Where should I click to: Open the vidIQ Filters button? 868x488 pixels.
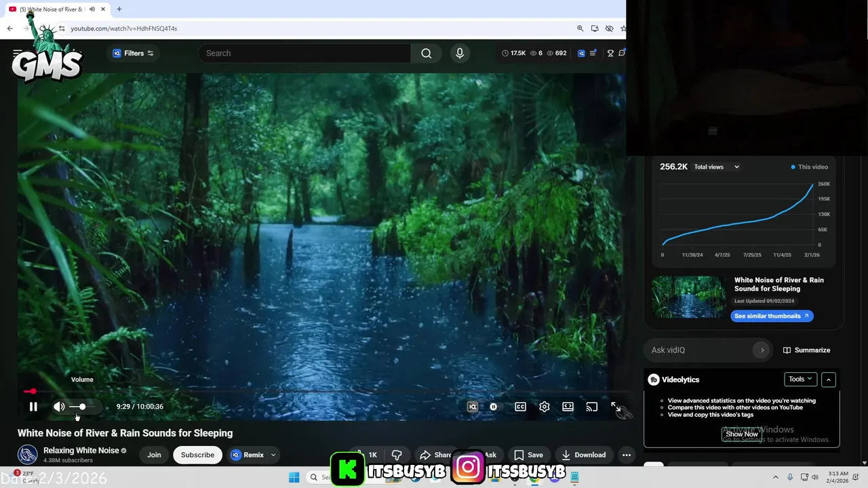(133, 53)
